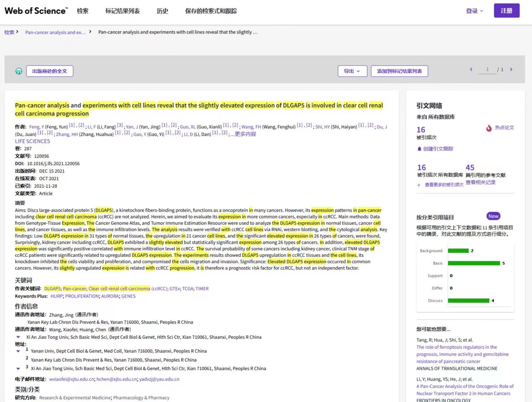Click the bell icon for creating citation alert
This screenshot has width=532, height=402.
click(x=419, y=149)
